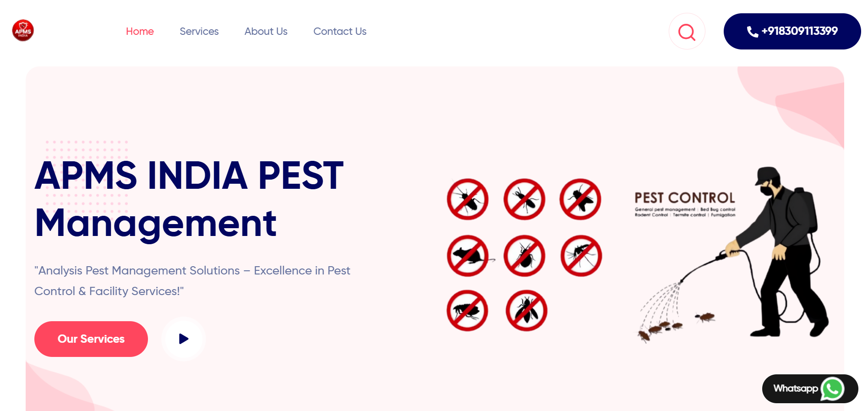This screenshot has height=411, width=868.
Task: Click the APMS INDIA PEST Management heading
Action: [x=189, y=199]
